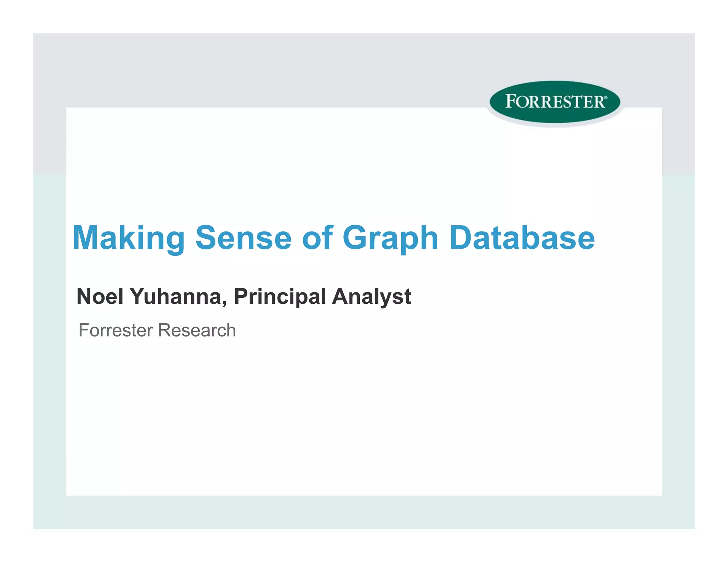Select the word "Graph" in the title
This screenshot has width=728, height=562.
390,238
